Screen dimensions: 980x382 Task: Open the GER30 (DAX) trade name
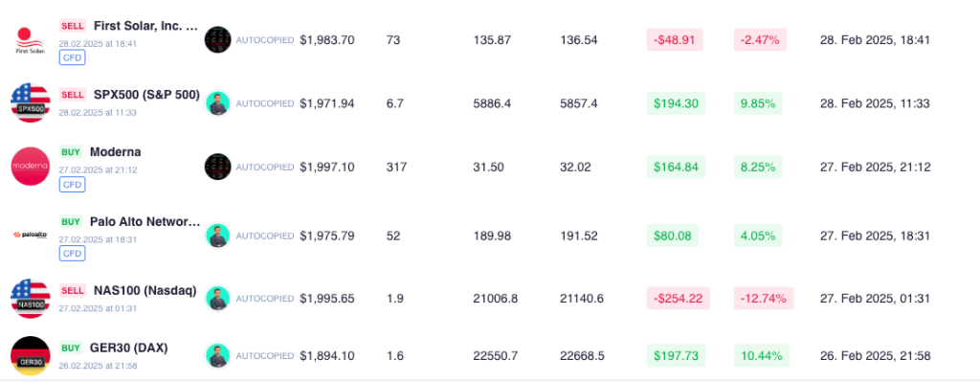click(x=129, y=348)
